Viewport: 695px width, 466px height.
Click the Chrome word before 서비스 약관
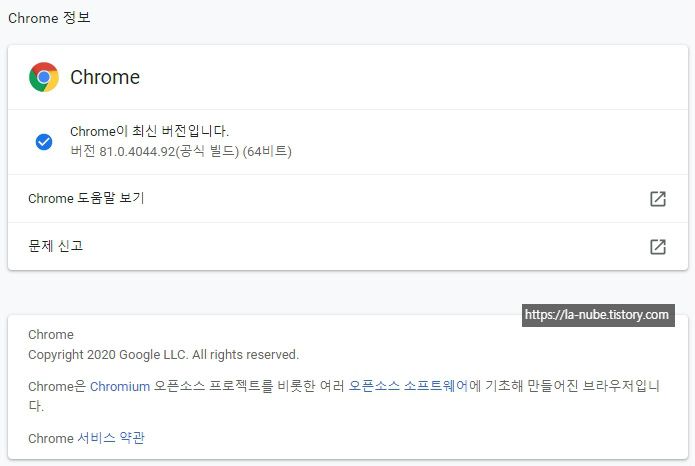51,439
